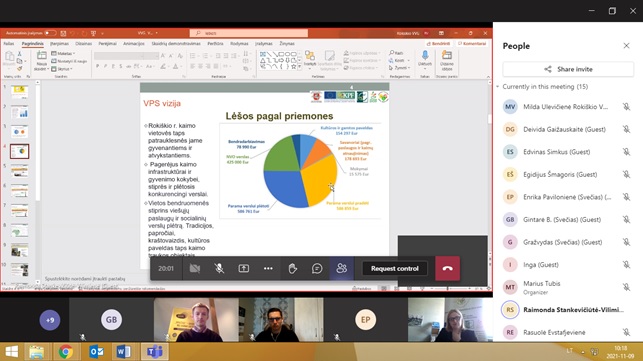Unmute microphone in meeting toolbar
The image size is (643, 361).
219,269
